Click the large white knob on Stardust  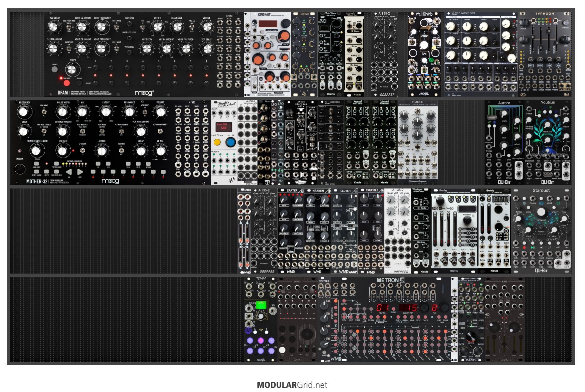[541, 212]
